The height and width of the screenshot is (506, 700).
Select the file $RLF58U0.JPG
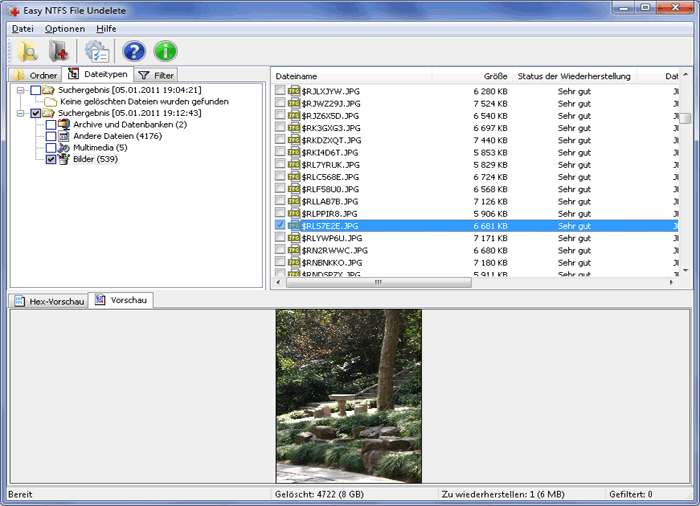(x=330, y=189)
